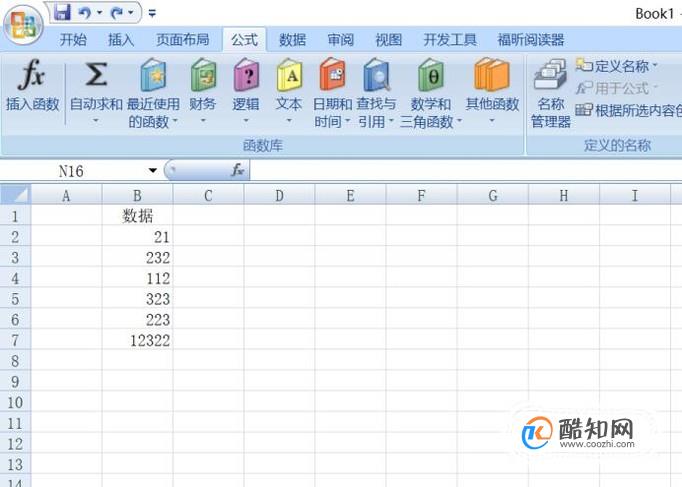682x487 pixels.
Task: Save the workbook via floppy icon
Action: pyautogui.click(x=62, y=12)
